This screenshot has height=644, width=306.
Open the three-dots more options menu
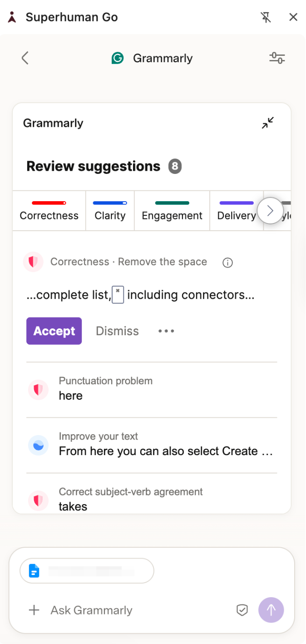pyautogui.click(x=166, y=331)
